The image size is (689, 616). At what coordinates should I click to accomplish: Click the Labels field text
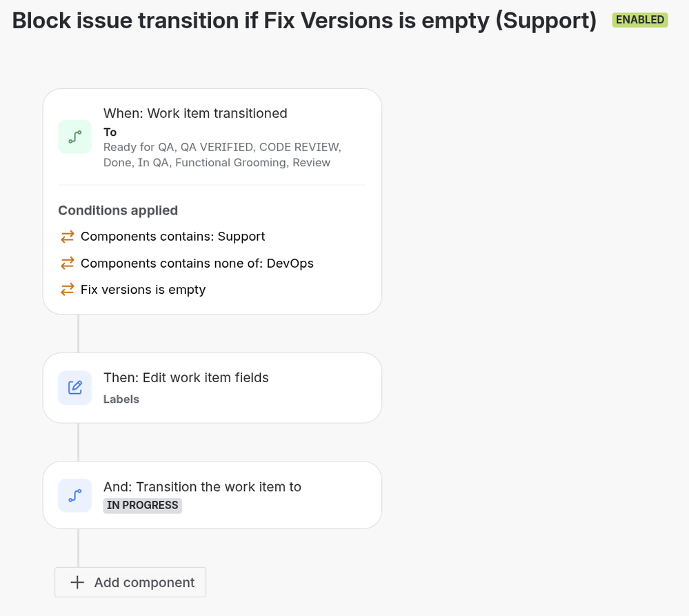click(x=121, y=399)
